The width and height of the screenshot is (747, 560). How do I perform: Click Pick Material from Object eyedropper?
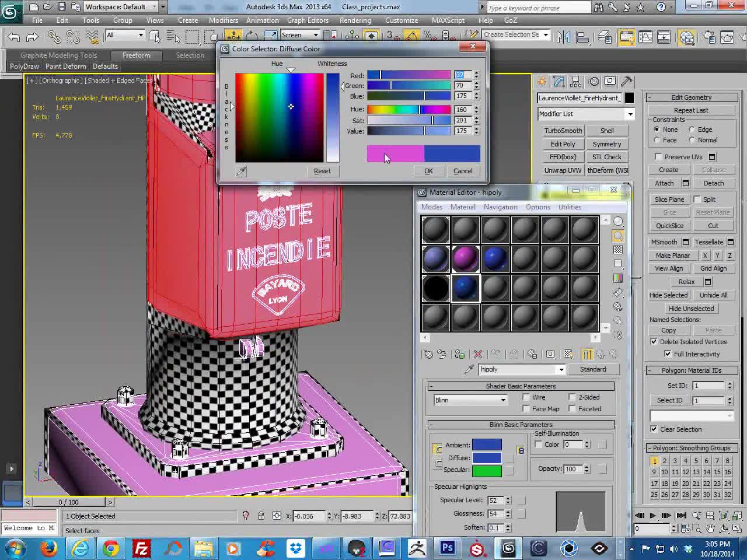click(469, 369)
